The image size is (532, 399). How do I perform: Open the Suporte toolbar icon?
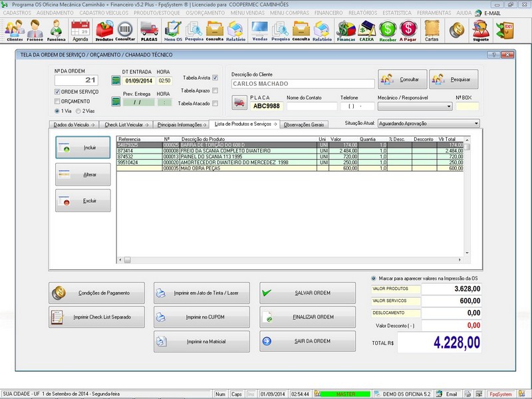[x=480, y=31]
